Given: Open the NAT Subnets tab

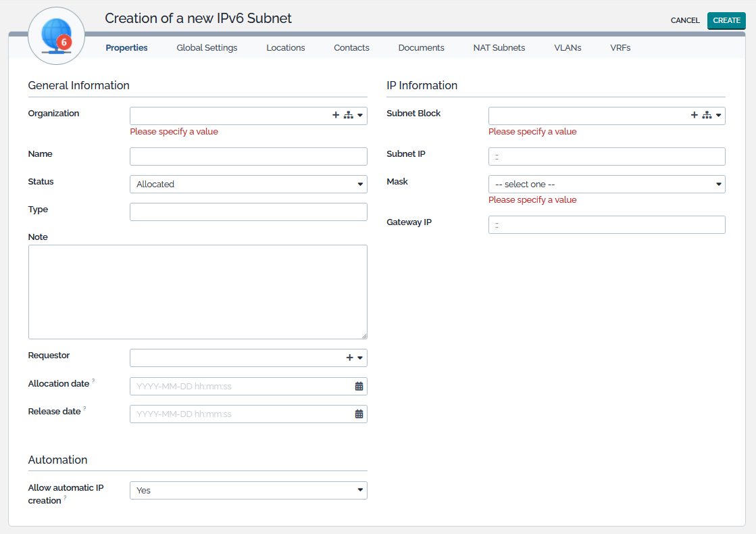Looking at the screenshot, I should coord(499,48).
